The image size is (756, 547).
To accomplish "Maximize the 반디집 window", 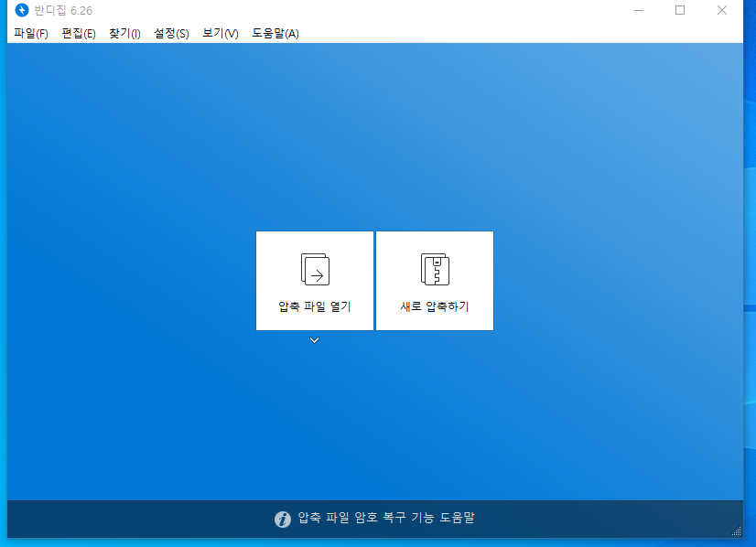I will click(680, 10).
